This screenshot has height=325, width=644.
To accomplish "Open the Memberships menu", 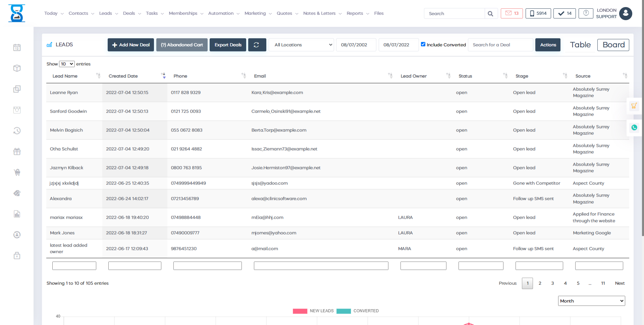I will (186, 13).
